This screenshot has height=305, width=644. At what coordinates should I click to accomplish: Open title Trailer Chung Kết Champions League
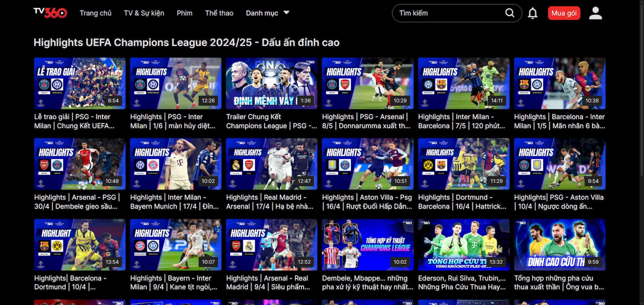(271, 121)
